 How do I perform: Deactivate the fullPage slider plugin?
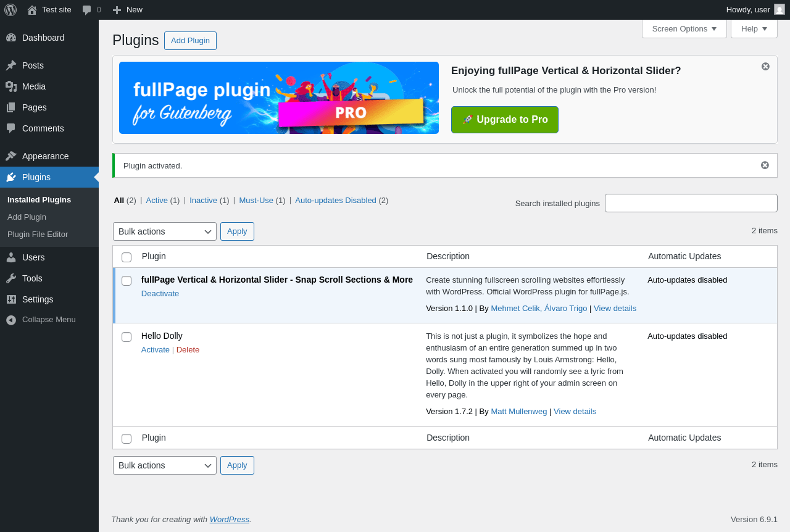pos(160,294)
